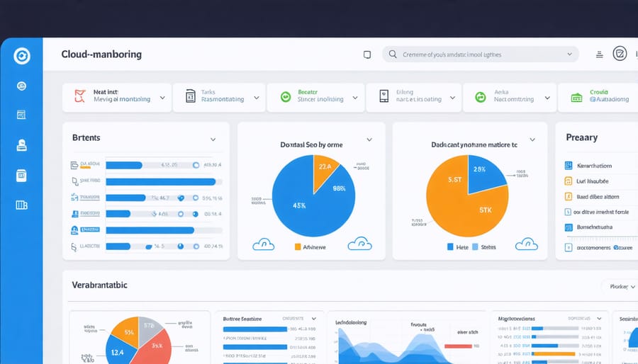Toggle the filled blue dot in fourth Brtents row

pyautogui.click(x=196, y=214)
